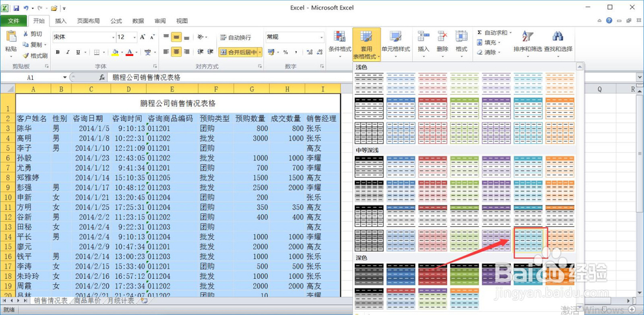Click the Cut (剪切) button
Image resolution: width=644 pixels, height=315 pixels.
coord(32,33)
